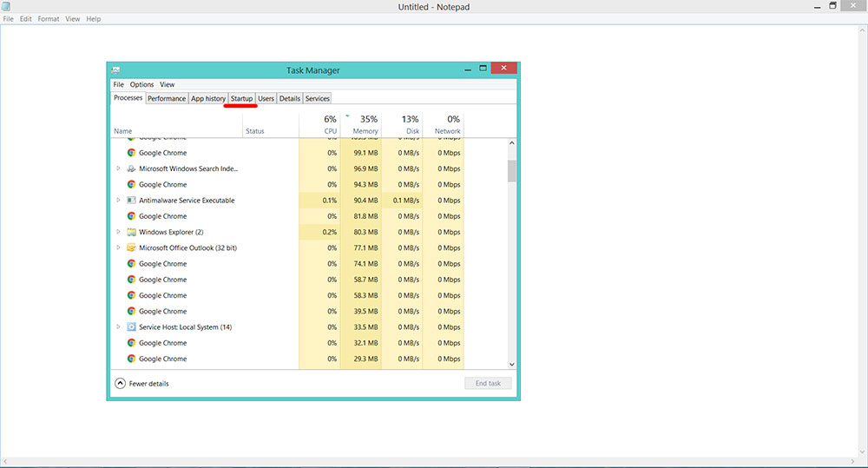Minimize the Task Manager window
868x468 pixels.
[468, 69]
